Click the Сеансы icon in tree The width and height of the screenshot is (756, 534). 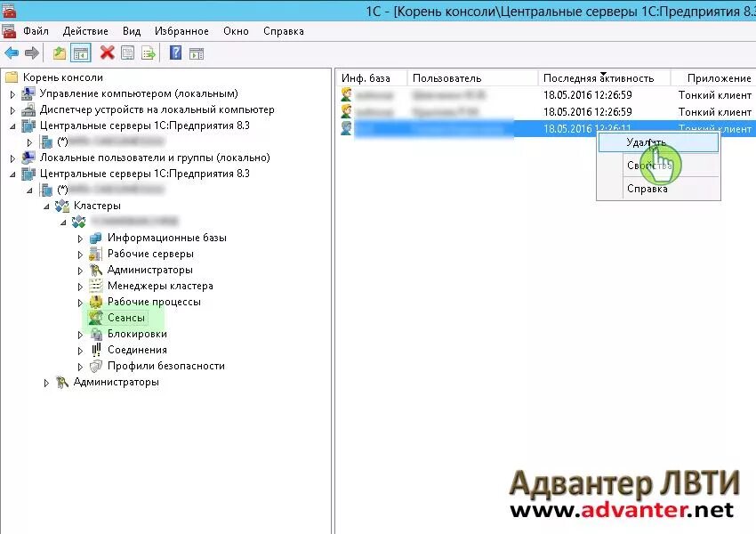pyautogui.click(x=95, y=318)
